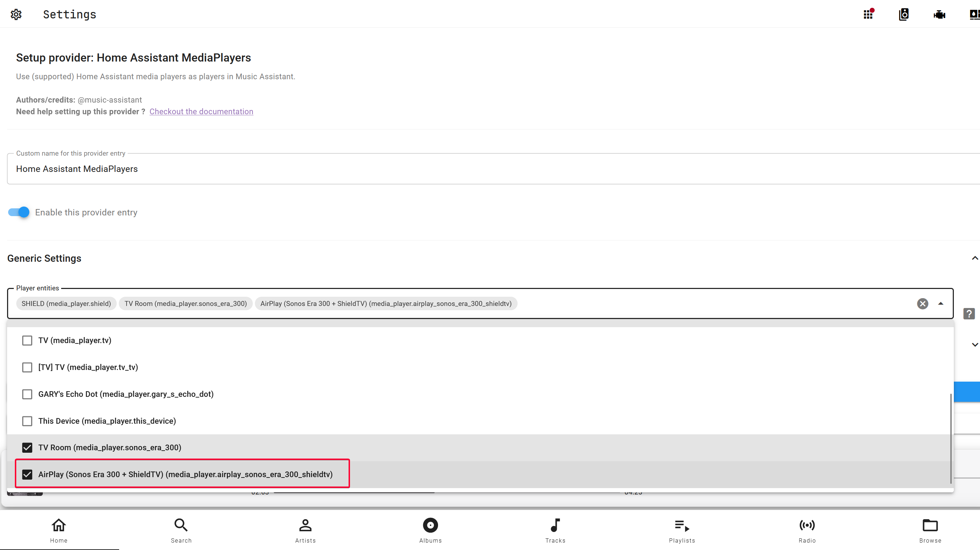980x550 pixels.
Task: Clear all selected player entities
Action: pyautogui.click(x=922, y=303)
